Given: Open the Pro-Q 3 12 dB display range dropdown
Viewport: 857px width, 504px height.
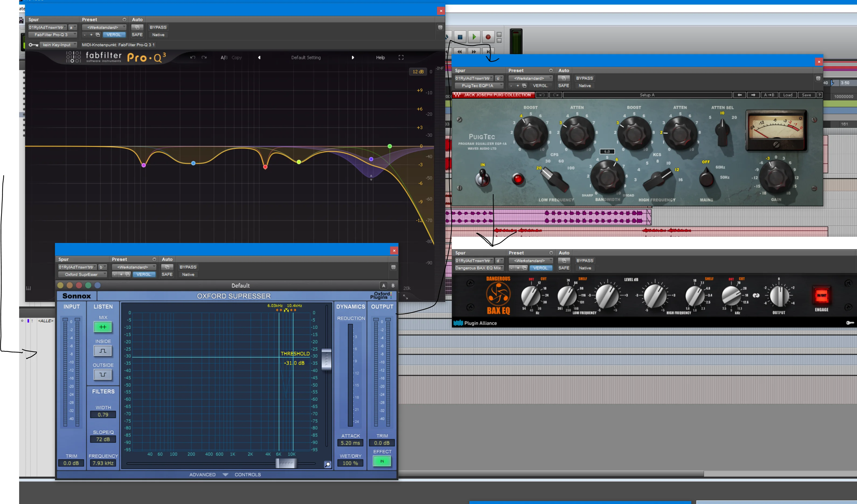Looking at the screenshot, I should tap(418, 72).
